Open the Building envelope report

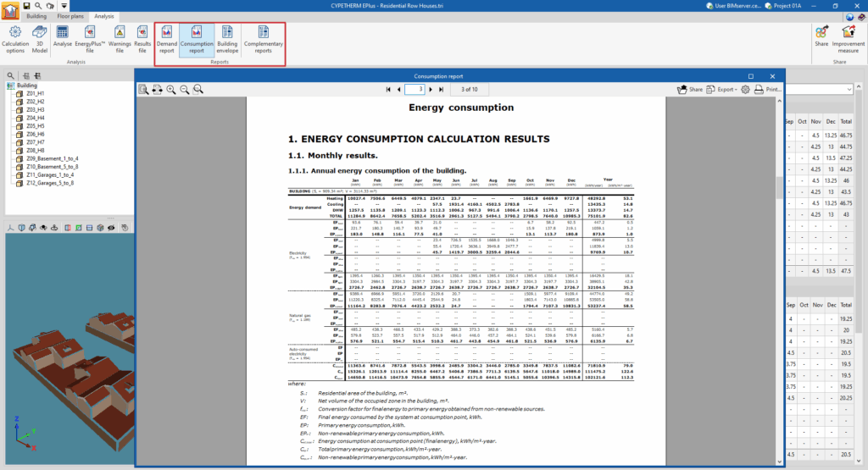click(x=227, y=40)
